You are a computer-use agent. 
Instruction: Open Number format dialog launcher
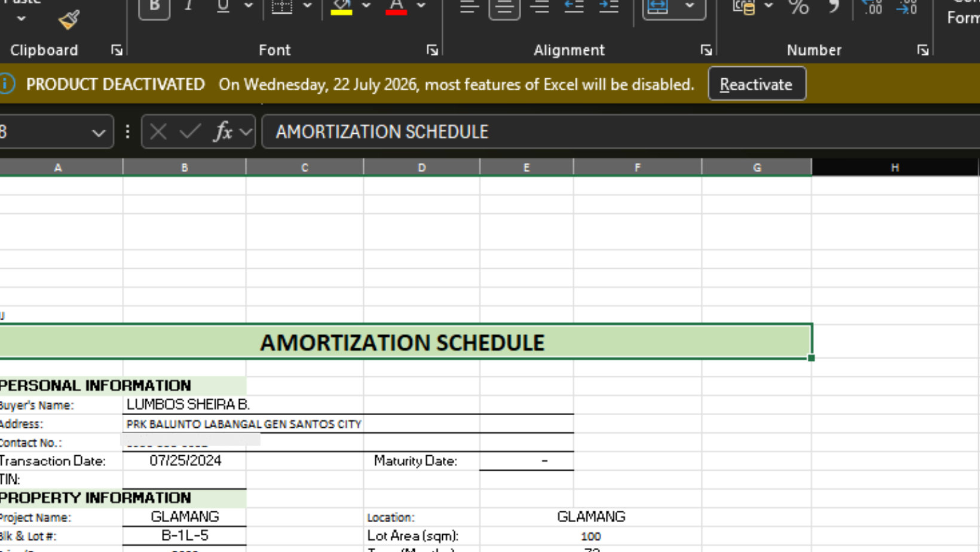923,50
